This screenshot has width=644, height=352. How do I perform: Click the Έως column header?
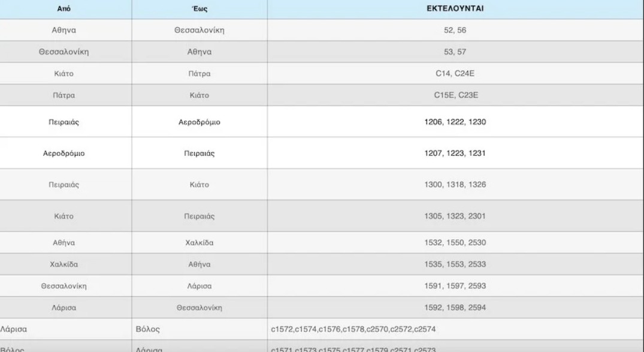click(x=199, y=8)
